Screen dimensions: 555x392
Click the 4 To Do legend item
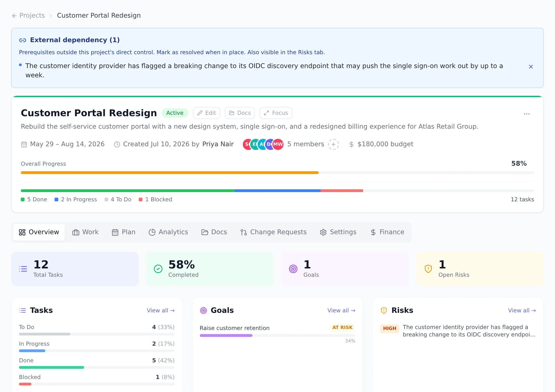pos(118,199)
